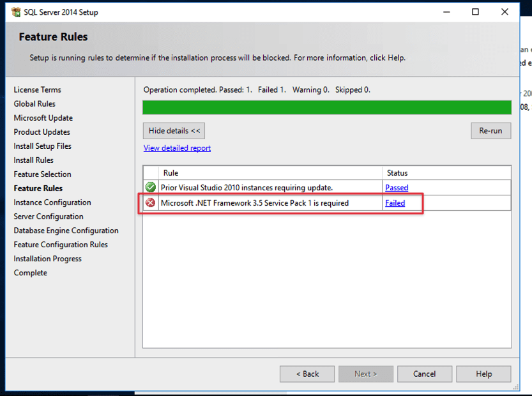Cancel the SQL Server setup
The height and width of the screenshot is (396, 532).
point(424,374)
